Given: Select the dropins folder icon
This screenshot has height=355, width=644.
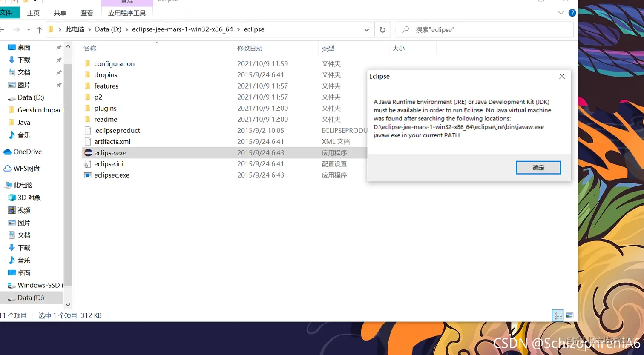Looking at the screenshot, I should pyautogui.click(x=88, y=75).
